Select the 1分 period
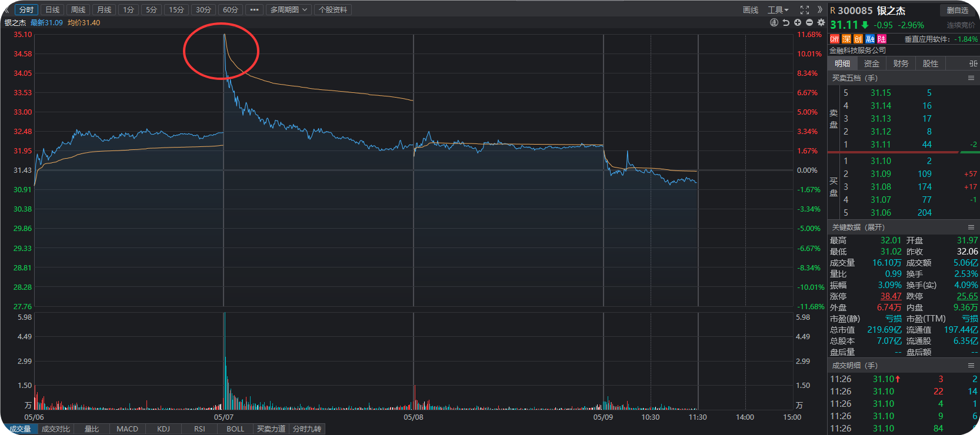This screenshot has height=435, width=980. tap(128, 9)
